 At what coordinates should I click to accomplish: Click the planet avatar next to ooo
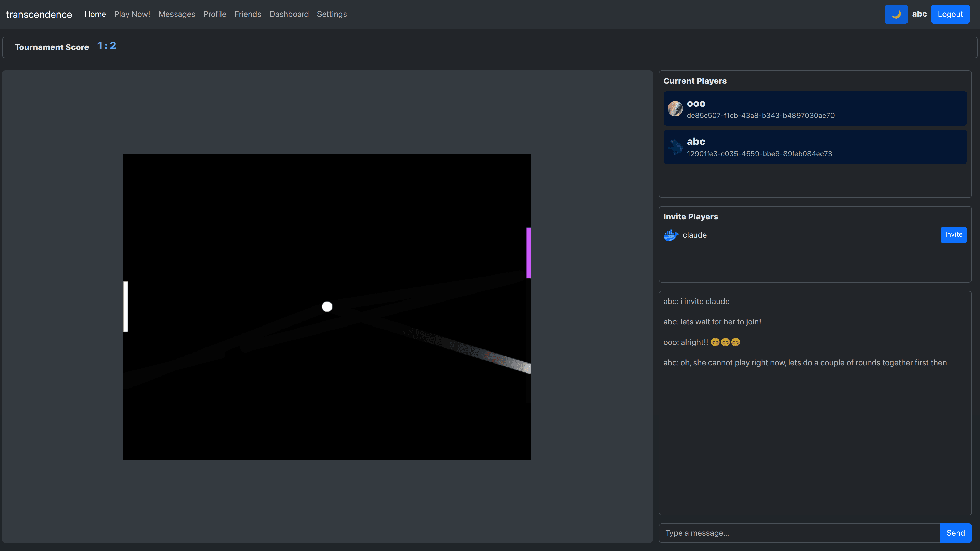coord(675,108)
